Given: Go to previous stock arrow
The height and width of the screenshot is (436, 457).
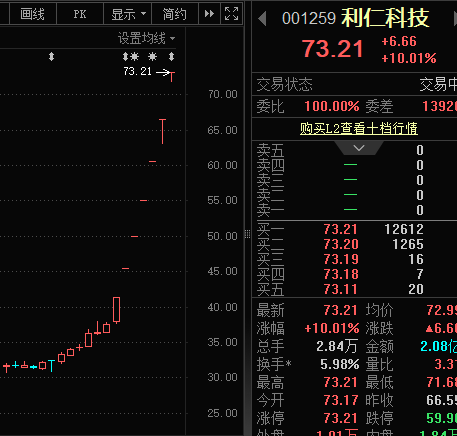Looking at the screenshot, I should click(262, 18).
